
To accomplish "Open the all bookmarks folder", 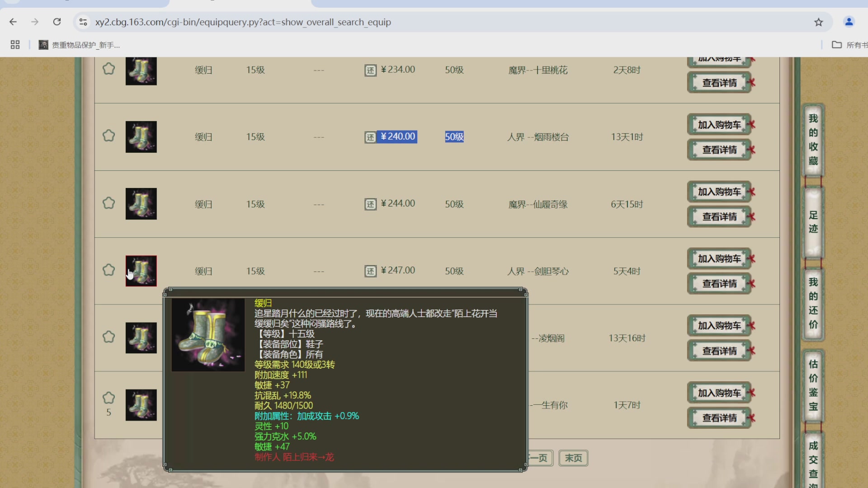I will point(849,45).
